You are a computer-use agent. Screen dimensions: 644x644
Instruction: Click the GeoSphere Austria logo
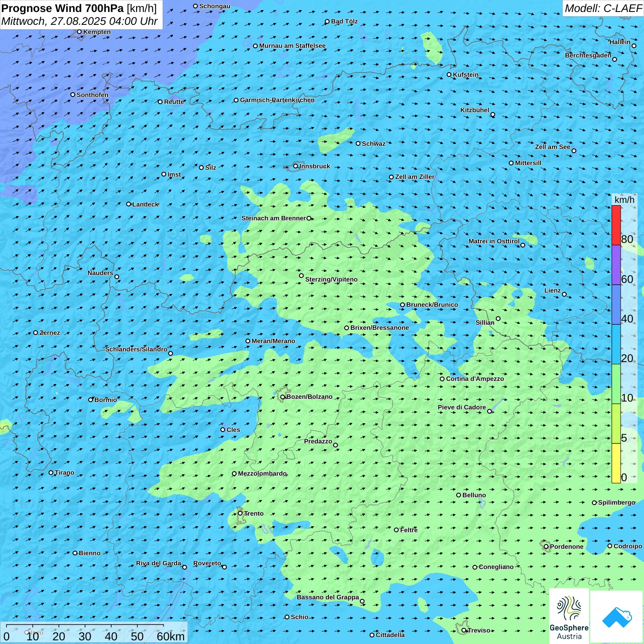[569, 615]
